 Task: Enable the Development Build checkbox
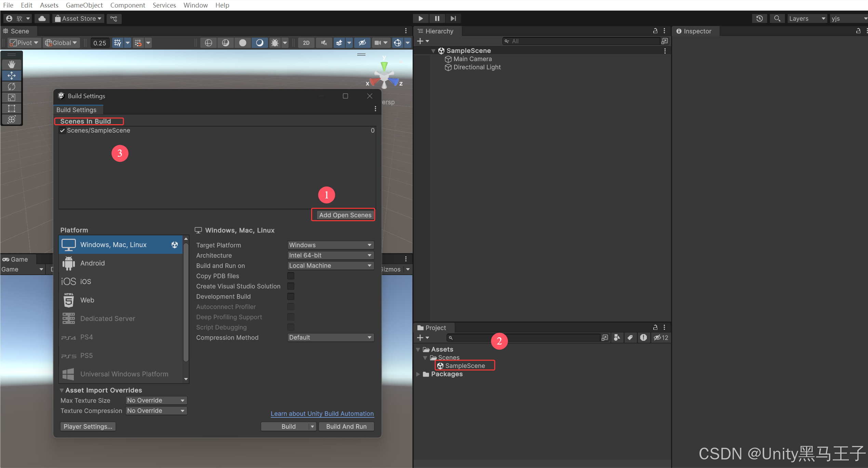point(291,296)
